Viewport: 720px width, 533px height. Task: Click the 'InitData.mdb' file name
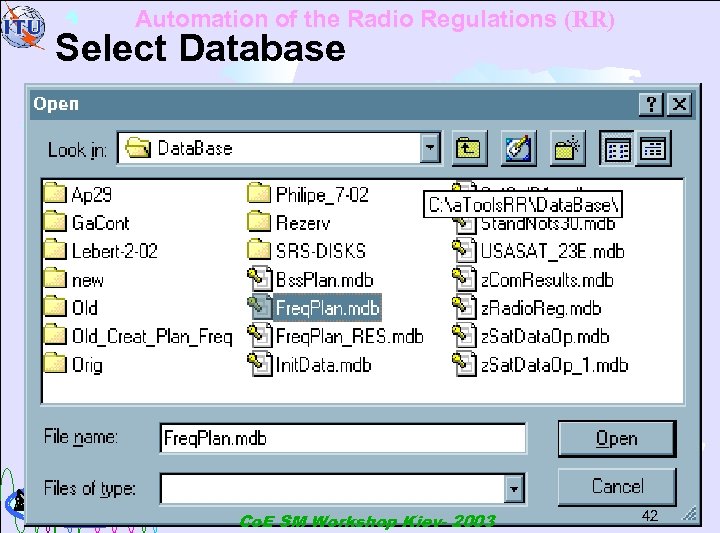(324, 365)
